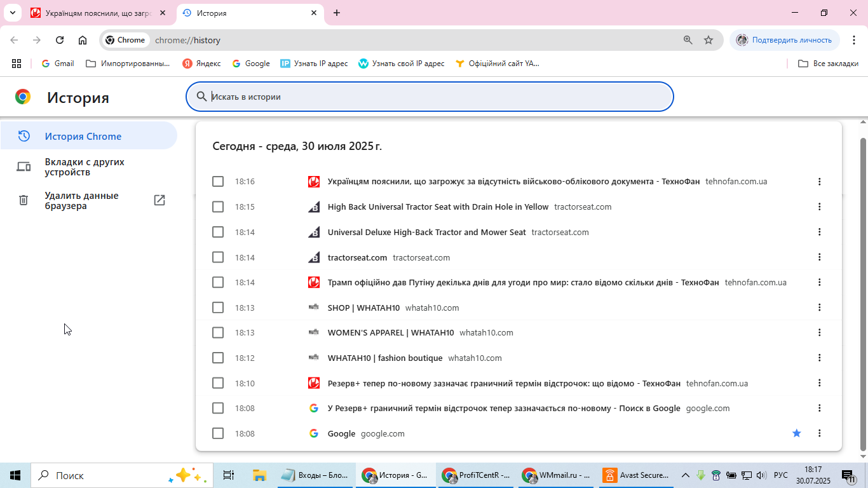Tick the checkbox for the Трамп офіційно entry
Viewport: 868px width, 488px height.
pos(218,282)
